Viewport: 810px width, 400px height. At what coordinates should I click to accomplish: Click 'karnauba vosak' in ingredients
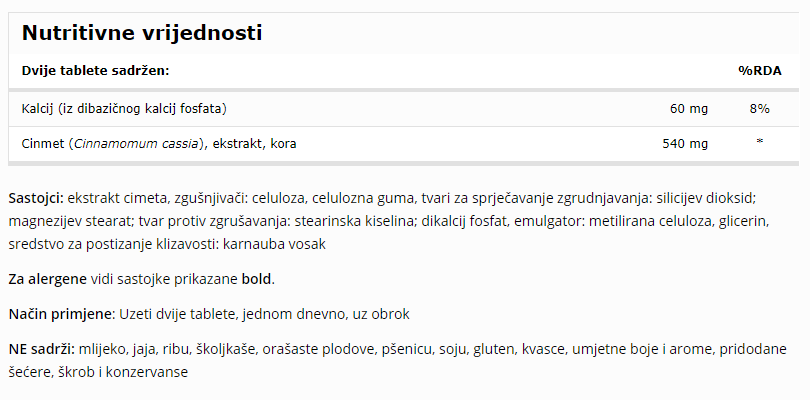click(x=274, y=244)
